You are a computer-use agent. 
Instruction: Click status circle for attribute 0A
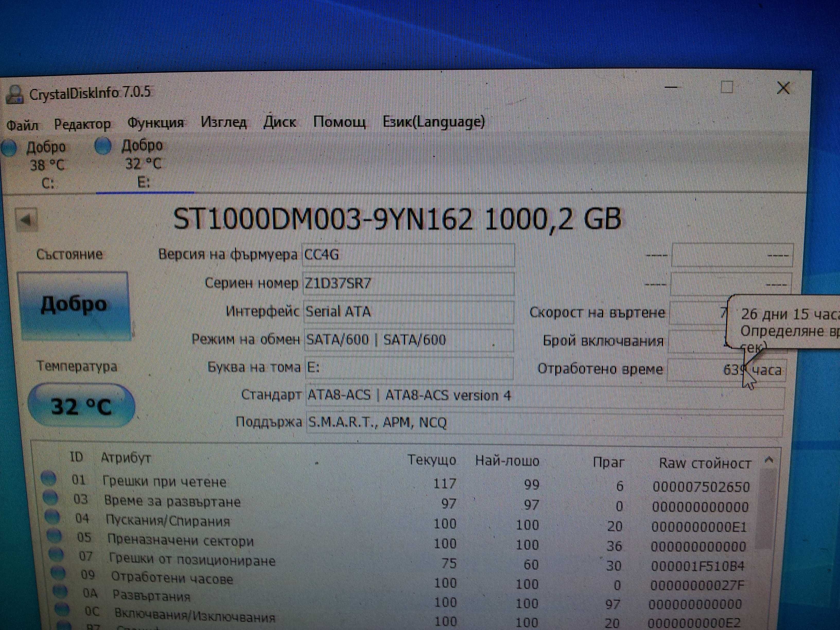tap(60, 591)
